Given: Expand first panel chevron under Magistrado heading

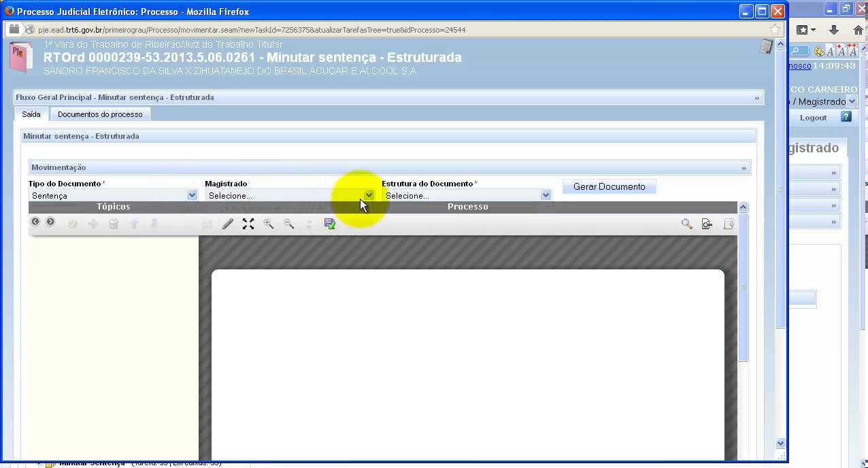Looking at the screenshot, I should [x=834, y=173].
